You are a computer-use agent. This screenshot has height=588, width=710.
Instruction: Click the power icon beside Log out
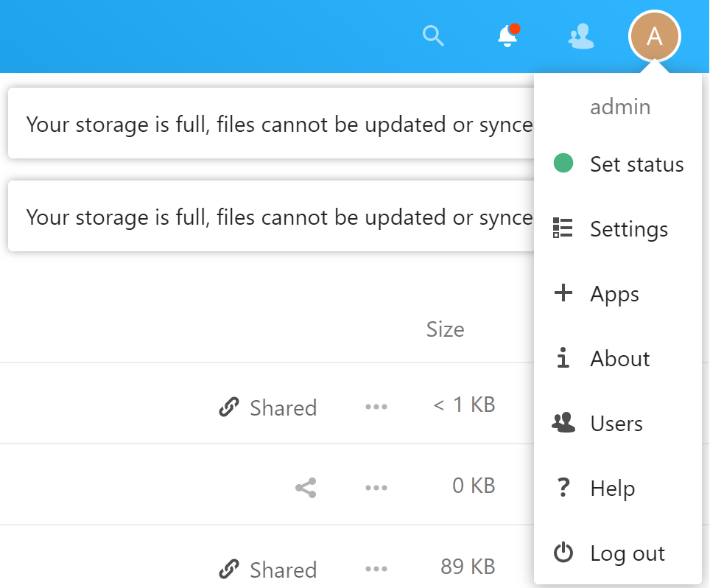[563, 553]
